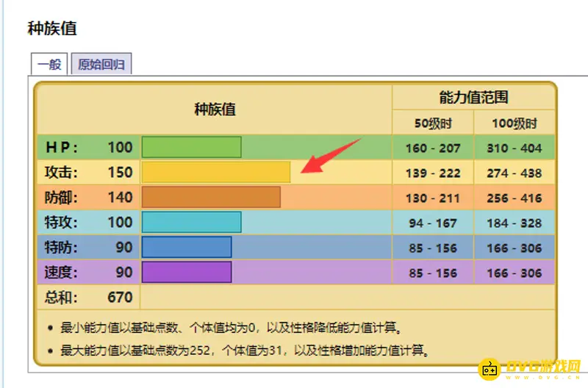This screenshot has width=588, height=388.
Task: Click the green HP stat bar
Action: 191,147
